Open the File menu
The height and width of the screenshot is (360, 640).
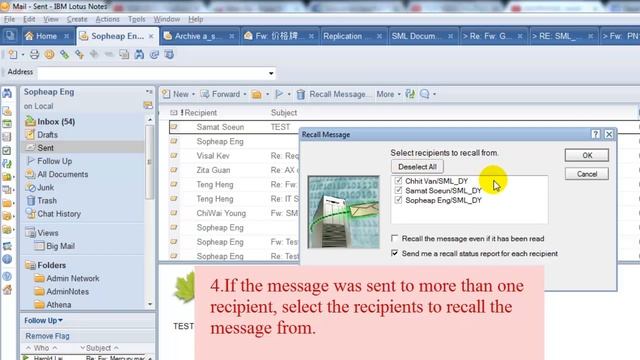click(x=9, y=19)
